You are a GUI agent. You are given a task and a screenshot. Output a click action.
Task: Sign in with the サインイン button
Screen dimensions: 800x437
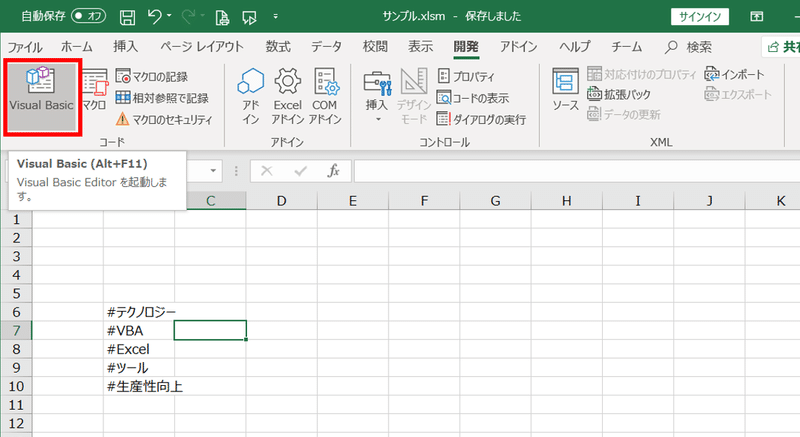click(699, 16)
